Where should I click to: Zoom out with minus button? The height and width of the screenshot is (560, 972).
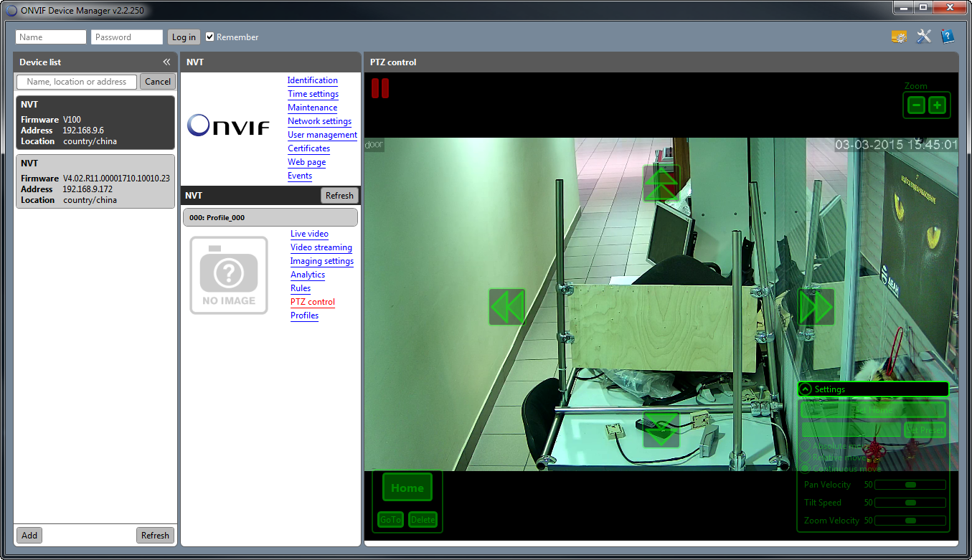pyautogui.click(x=916, y=105)
